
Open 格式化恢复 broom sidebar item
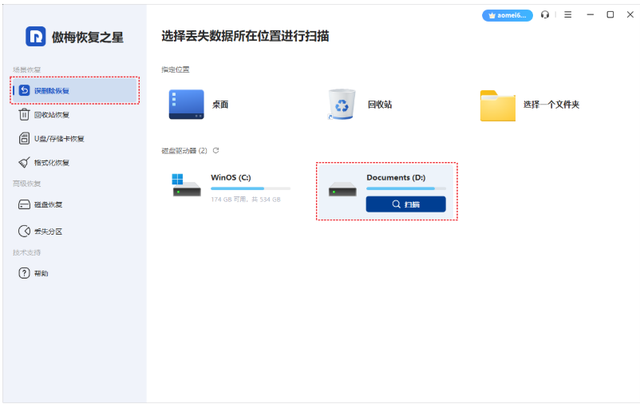pos(44,162)
